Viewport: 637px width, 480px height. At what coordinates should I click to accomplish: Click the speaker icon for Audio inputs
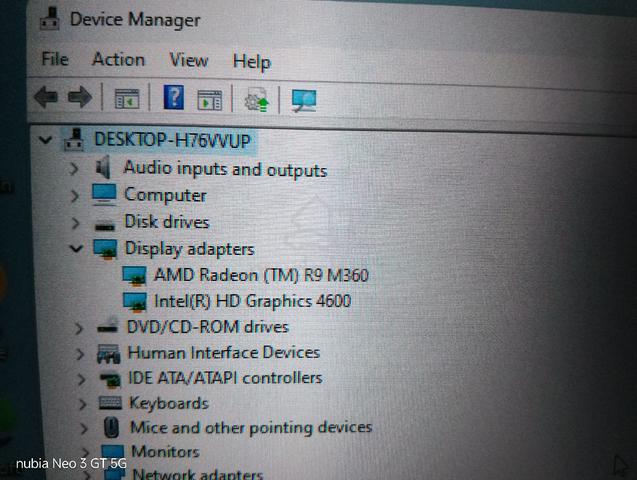[x=103, y=167]
